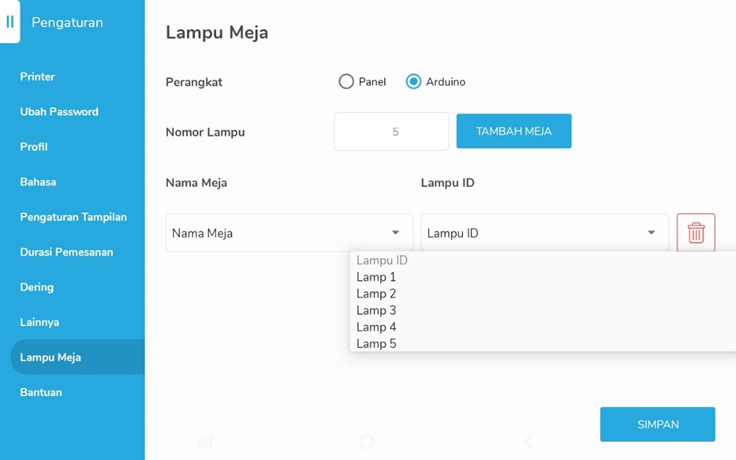Viewport: 736px width, 460px height.
Task: Select the Arduino radio button
Action: 413,82
